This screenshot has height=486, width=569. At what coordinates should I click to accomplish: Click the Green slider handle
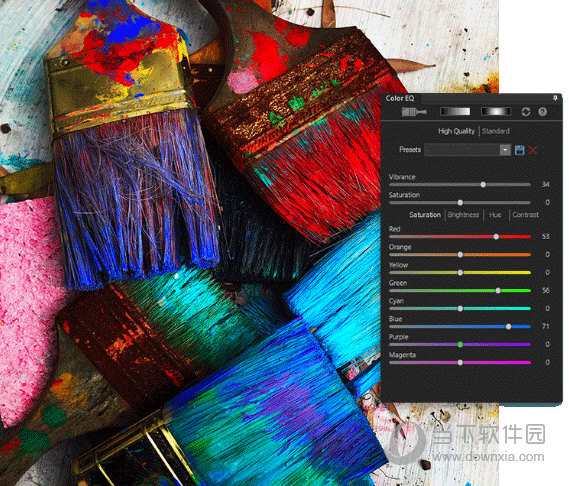pyautogui.click(x=498, y=291)
